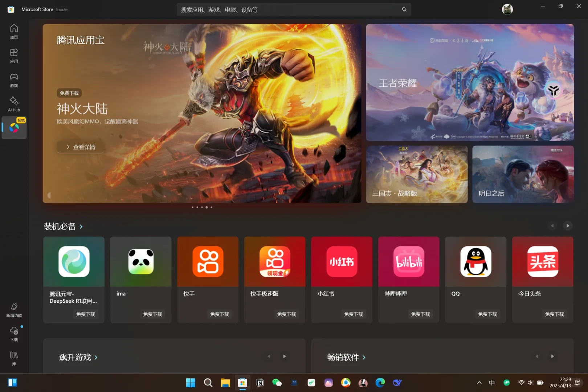Open Windows widgets panel on taskbar
This screenshot has height=392, width=588.
pyautogui.click(x=12, y=383)
